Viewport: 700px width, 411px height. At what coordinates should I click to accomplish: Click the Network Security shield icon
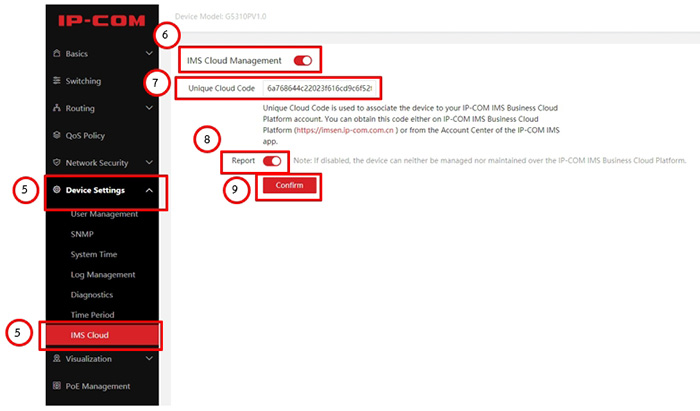pos(57,162)
